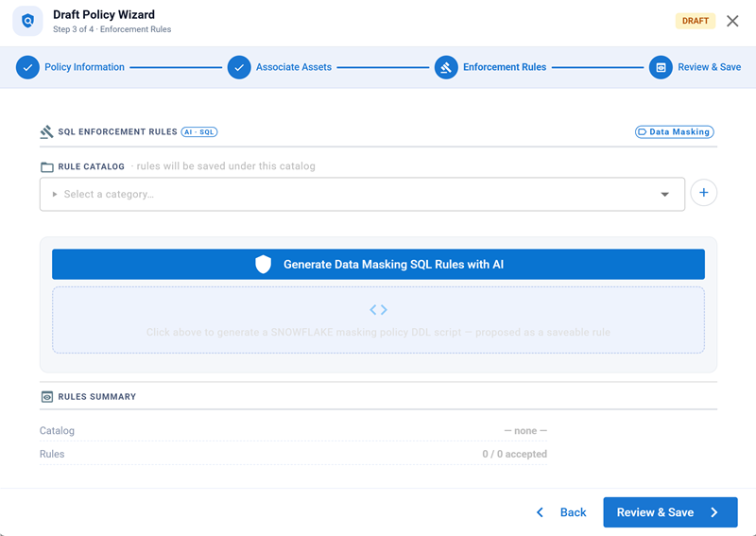Image resolution: width=756 pixels, height=536 pixels.
Task: Click the '— none —' catalog value
Action: [525, 430]
